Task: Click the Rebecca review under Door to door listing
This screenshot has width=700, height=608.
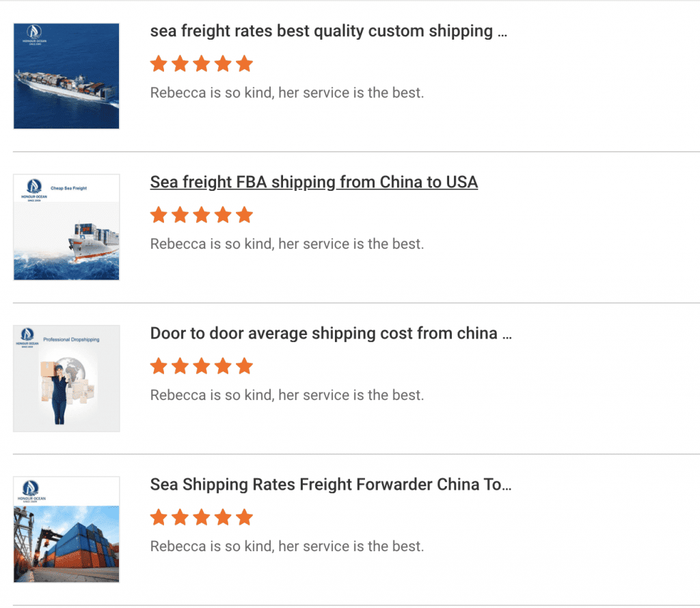Action: 287,395
